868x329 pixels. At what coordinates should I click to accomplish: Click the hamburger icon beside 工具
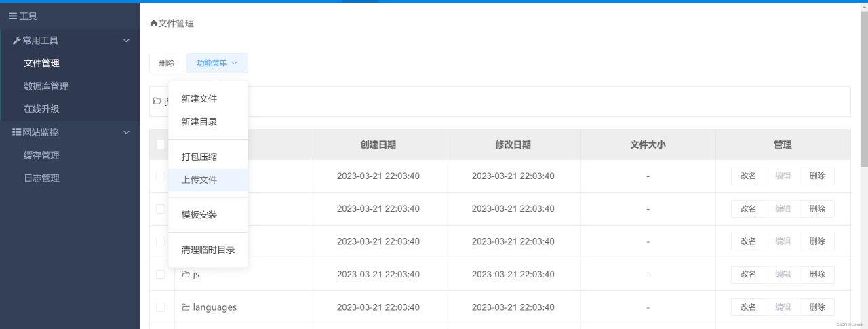click(13, 16)
